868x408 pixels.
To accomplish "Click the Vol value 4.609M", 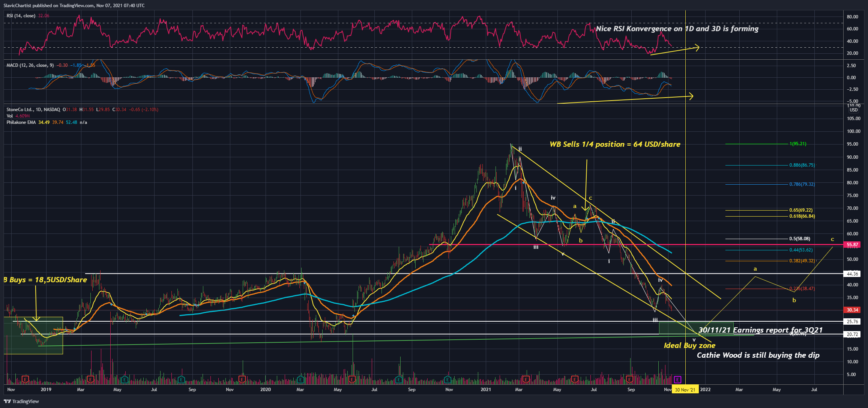I will tap(23, 116).
